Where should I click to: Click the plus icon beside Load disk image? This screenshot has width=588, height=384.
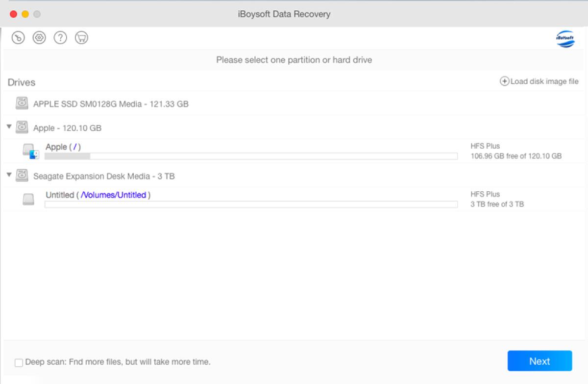tap(504, 81)
